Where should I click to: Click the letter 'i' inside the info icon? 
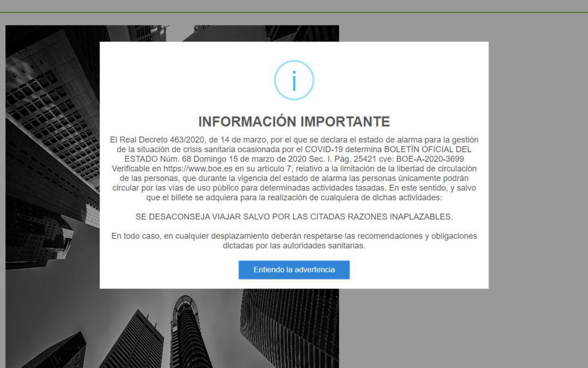(x=294, y=82)
